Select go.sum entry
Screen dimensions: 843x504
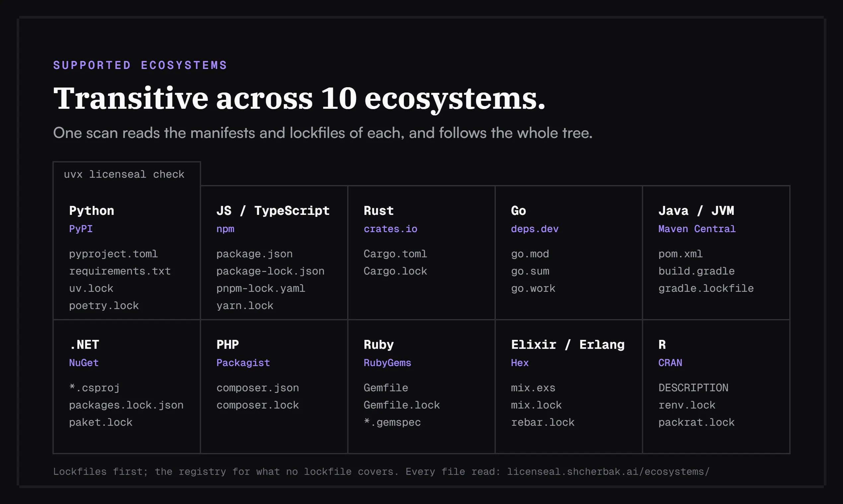(x=530, y=271)
